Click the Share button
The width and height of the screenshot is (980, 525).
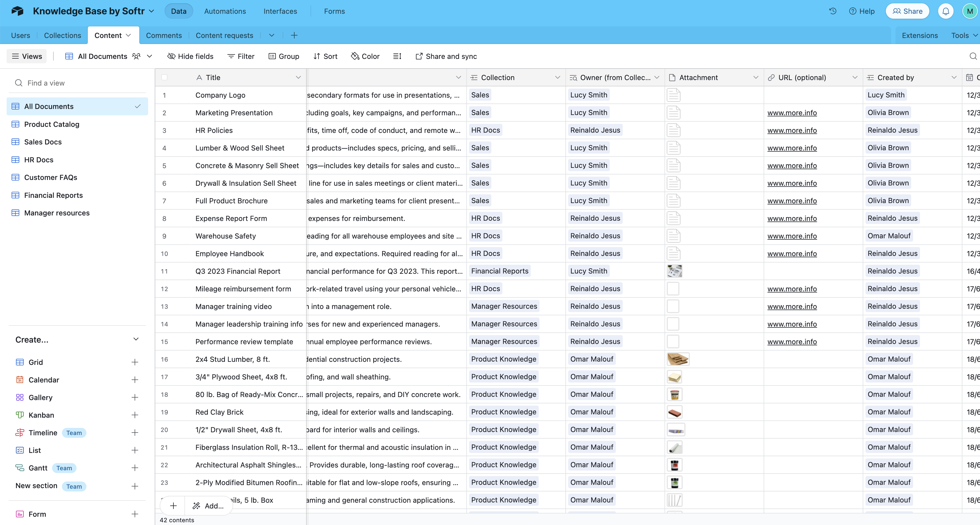(907, 11)
